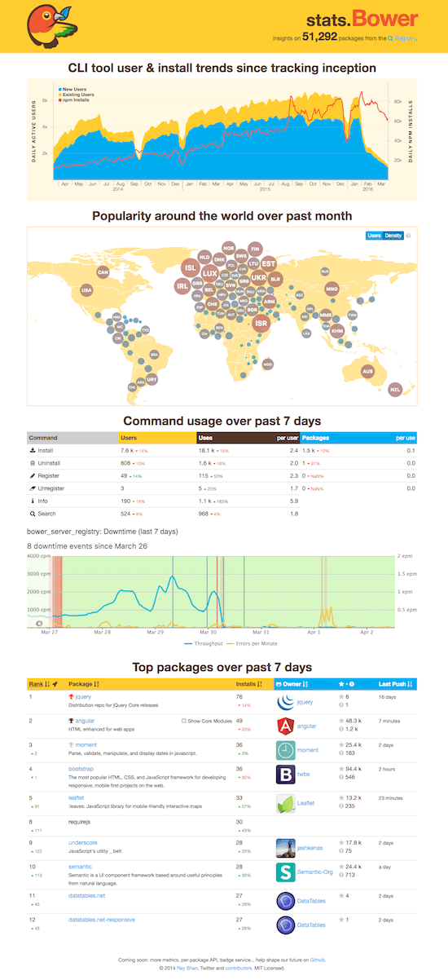The height and width of the screenshot is (980, 448).
Task: Click the AUS bubble on the map
Action: coord(367,371)
